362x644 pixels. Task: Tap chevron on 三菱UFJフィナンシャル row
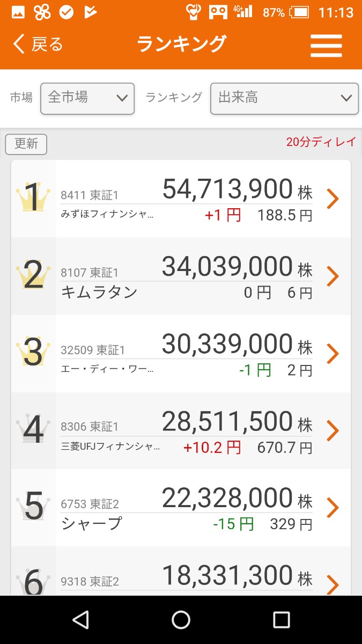click(333, 430)
